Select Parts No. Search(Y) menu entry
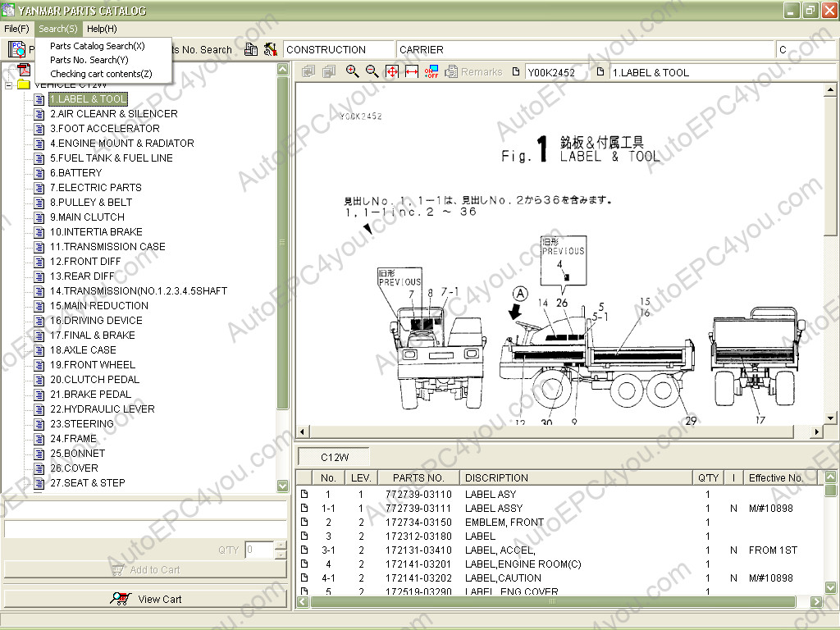The image size is (840, 630). click(x=89, y=60)
